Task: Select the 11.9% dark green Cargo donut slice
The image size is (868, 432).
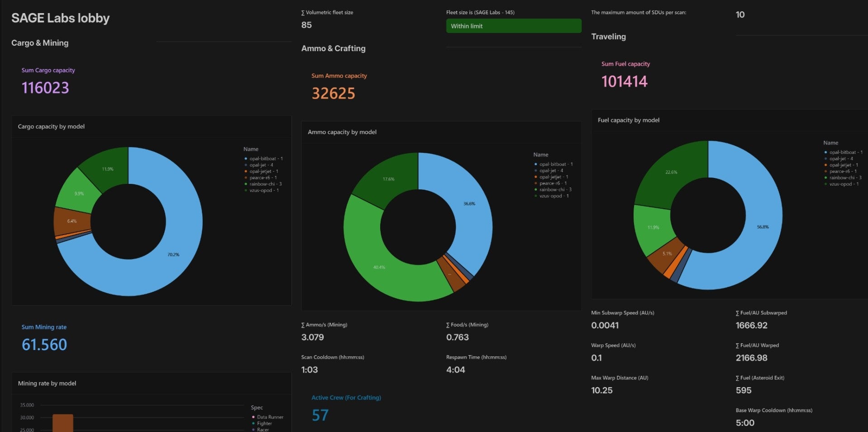Action: 108,169
